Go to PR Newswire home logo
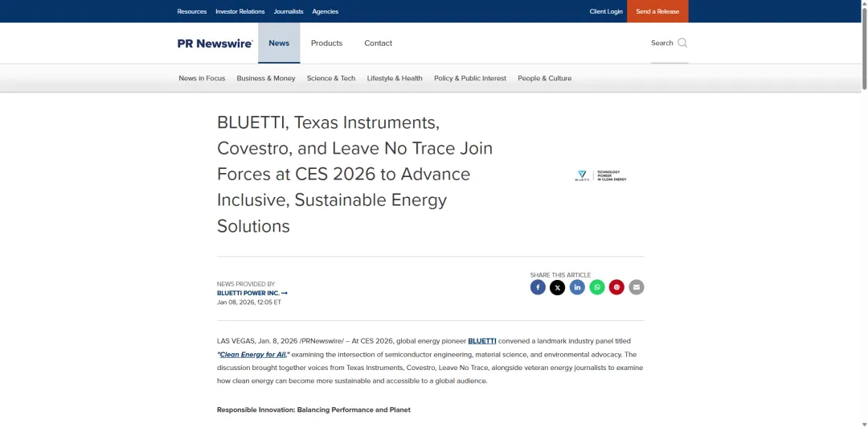Viewport: 868px width, 428px height. coord(215,43)
